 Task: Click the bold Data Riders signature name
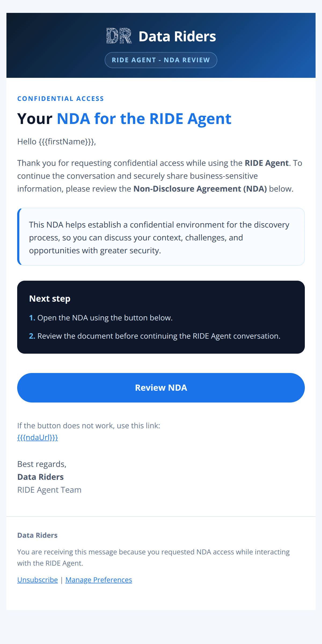pyautogui.click(x=40, y=477)
